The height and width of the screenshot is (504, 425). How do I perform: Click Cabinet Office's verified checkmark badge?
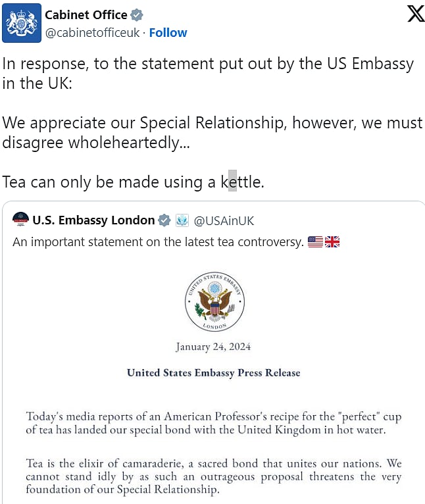[137, 15]
